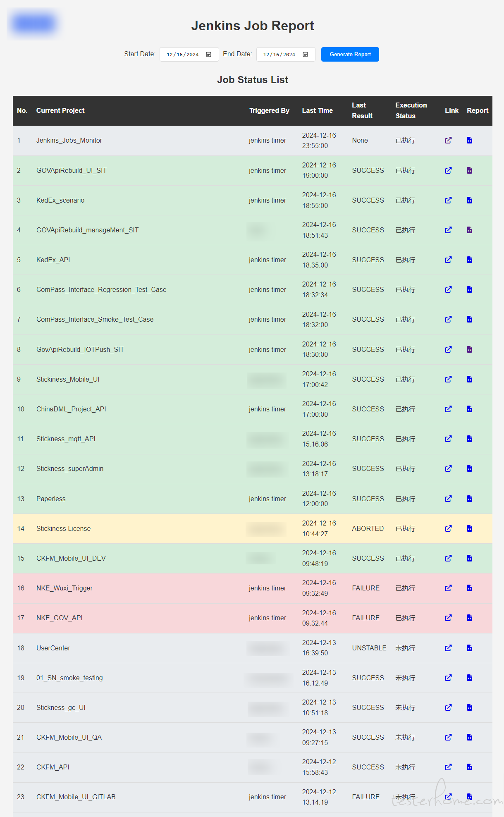Open report file for Stickness_mqtt_API
Viewport: 504px width, 817px height.
pyautogui.click(x=469, y=439)
